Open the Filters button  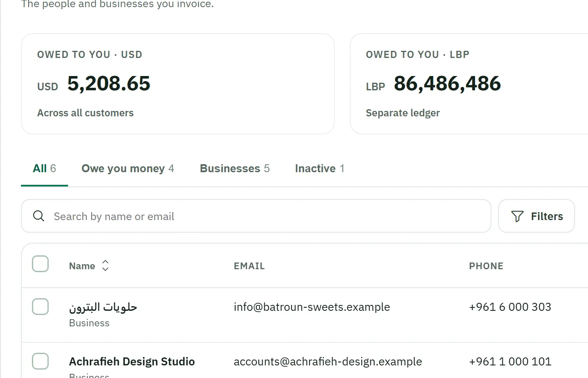[x=536, y=216]
